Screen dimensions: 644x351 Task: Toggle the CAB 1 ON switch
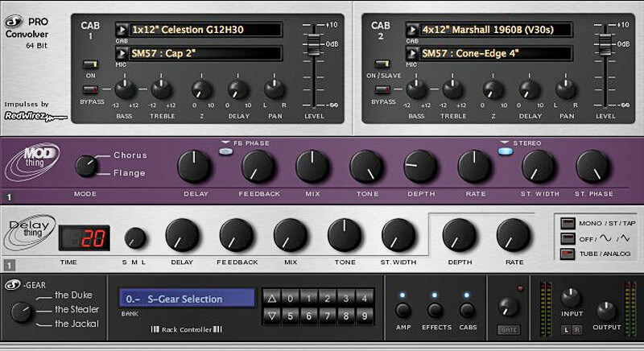90,64
